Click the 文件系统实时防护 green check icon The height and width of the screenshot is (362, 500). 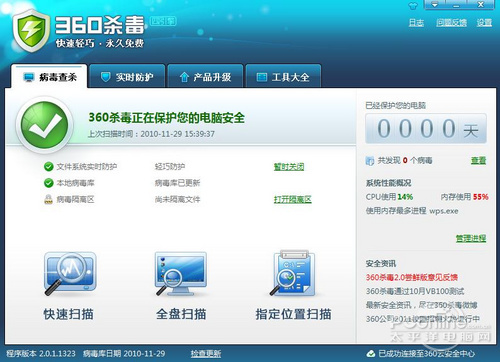[49, 166]
